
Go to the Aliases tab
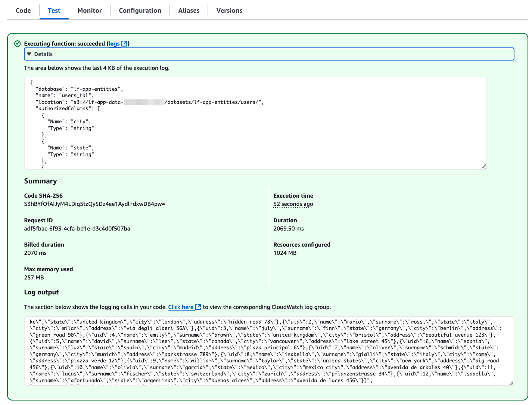click(189, 10)
